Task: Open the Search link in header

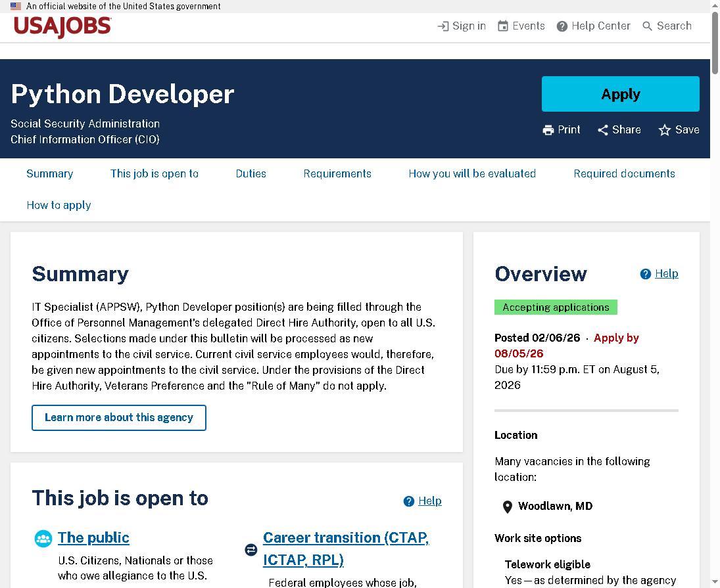Action: click(667, 26)
